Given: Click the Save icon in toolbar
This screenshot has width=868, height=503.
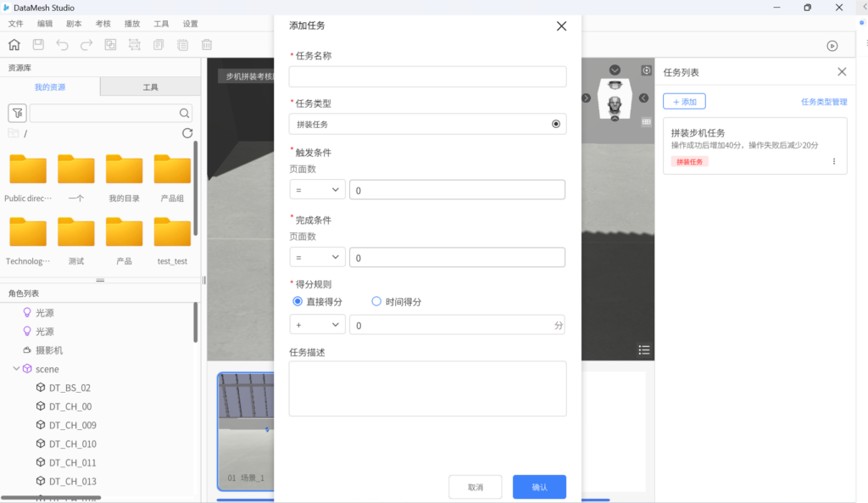Looking at the screenshot, I should [x=38, y=45].
